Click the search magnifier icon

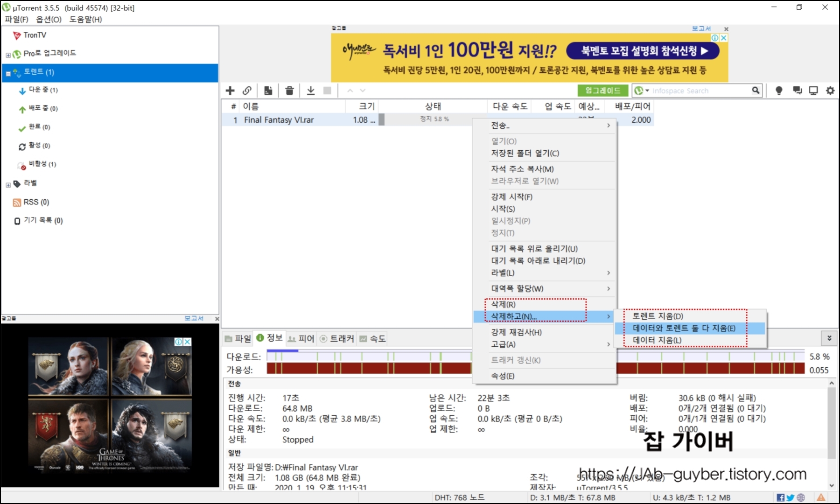click(x=756, y=91)
